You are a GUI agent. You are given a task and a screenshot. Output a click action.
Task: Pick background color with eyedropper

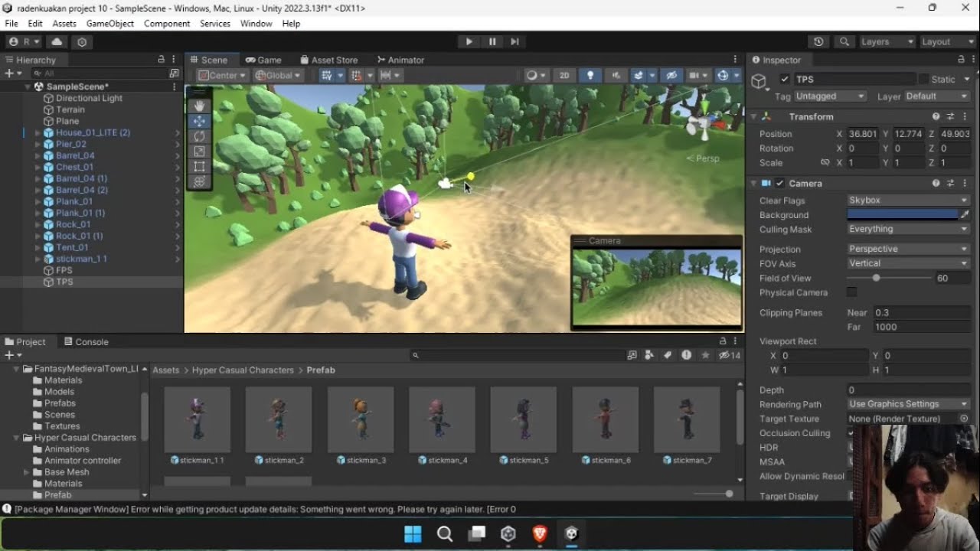pos(965,215)
